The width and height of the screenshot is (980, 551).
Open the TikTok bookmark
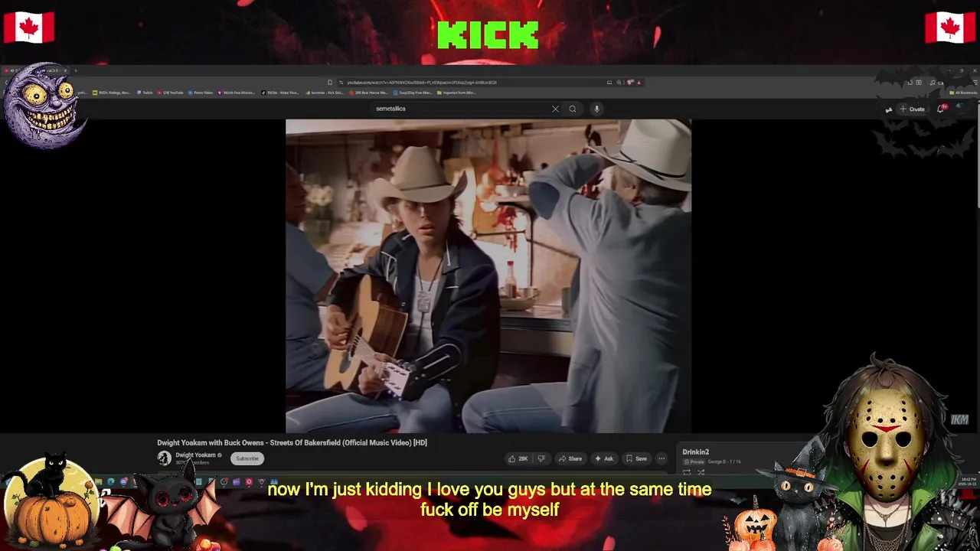coord(279,93)
